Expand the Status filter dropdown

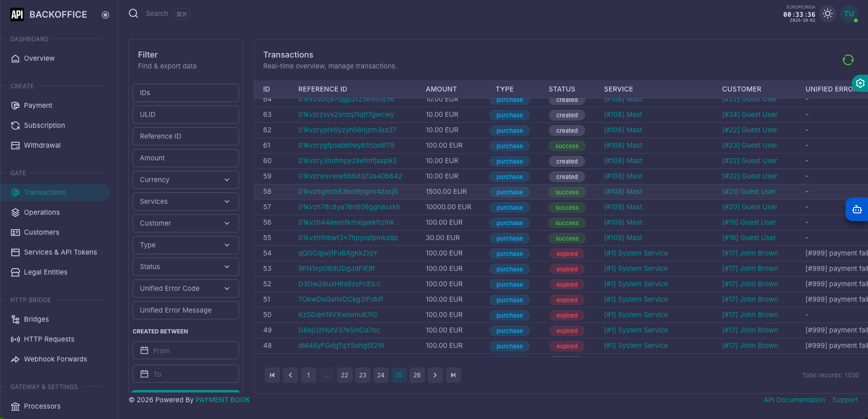[x=186, y=267]
